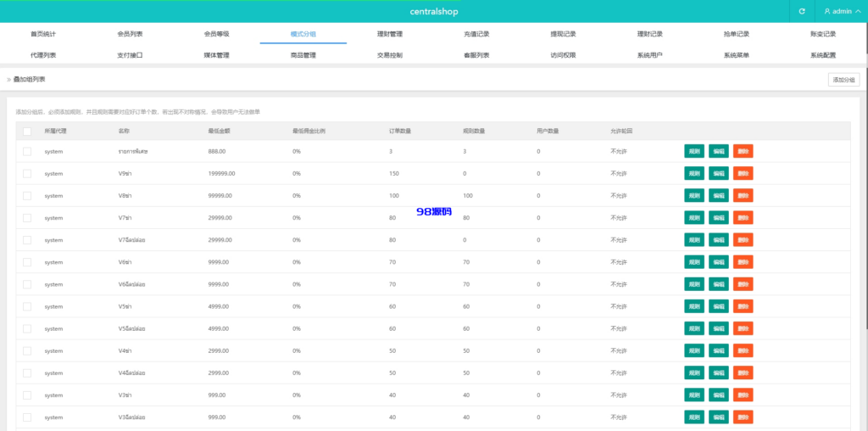Open the 充值记录 tab
Viewport: 868px width, 431px height.
click(476, 34)
